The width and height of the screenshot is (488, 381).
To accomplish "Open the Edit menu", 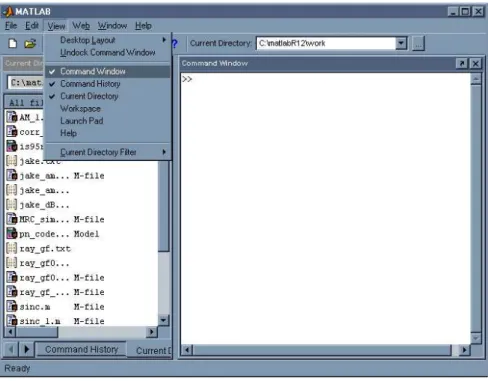I will pyautogui.click(x=32, y=26).
